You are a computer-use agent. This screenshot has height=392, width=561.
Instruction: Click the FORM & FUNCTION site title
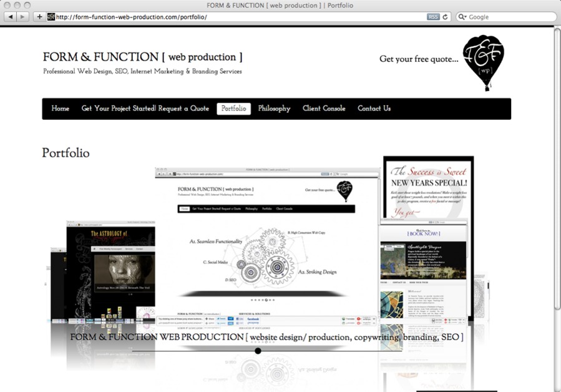click(142, 57)
